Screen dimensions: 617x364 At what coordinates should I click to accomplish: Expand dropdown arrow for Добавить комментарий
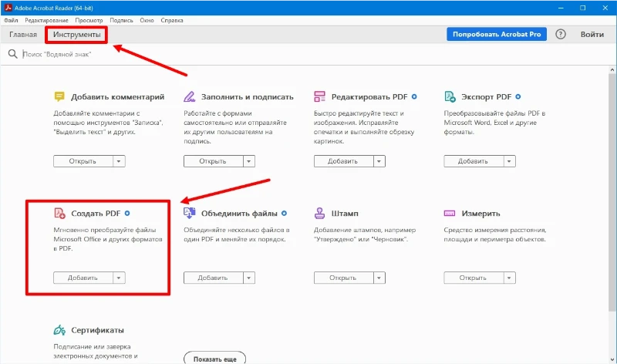(x=119, y=161)
